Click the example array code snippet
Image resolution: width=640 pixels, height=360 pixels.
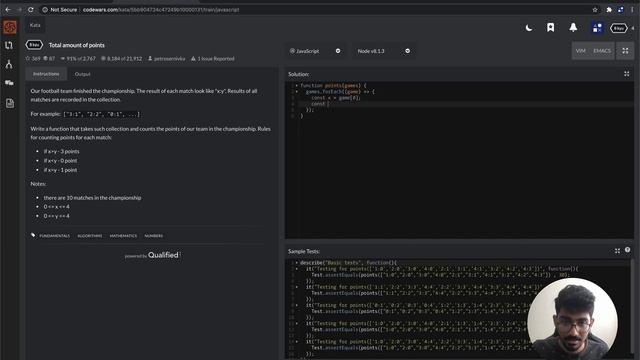coord(102,114)
